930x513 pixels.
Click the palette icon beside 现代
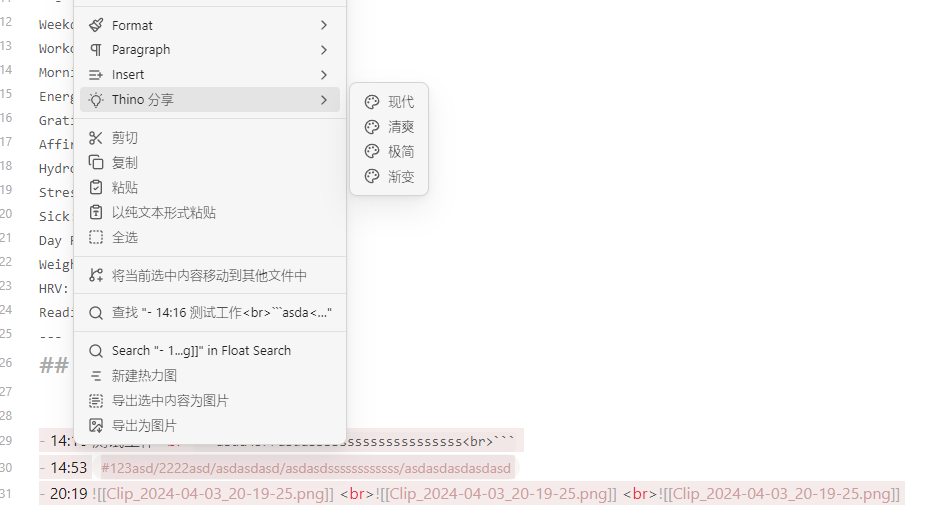[372, 102]
